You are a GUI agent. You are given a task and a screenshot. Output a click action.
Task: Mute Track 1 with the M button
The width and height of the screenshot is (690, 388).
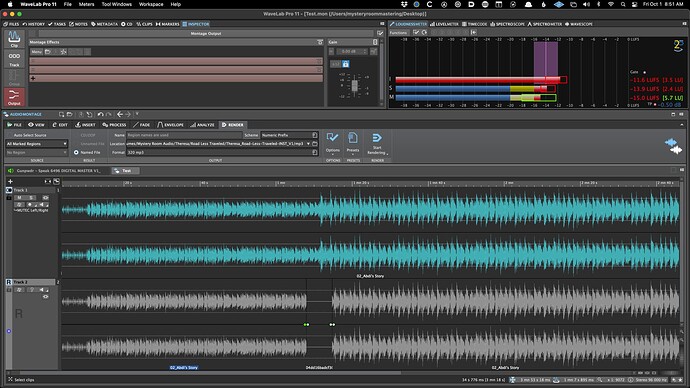[x=19, y=198]
